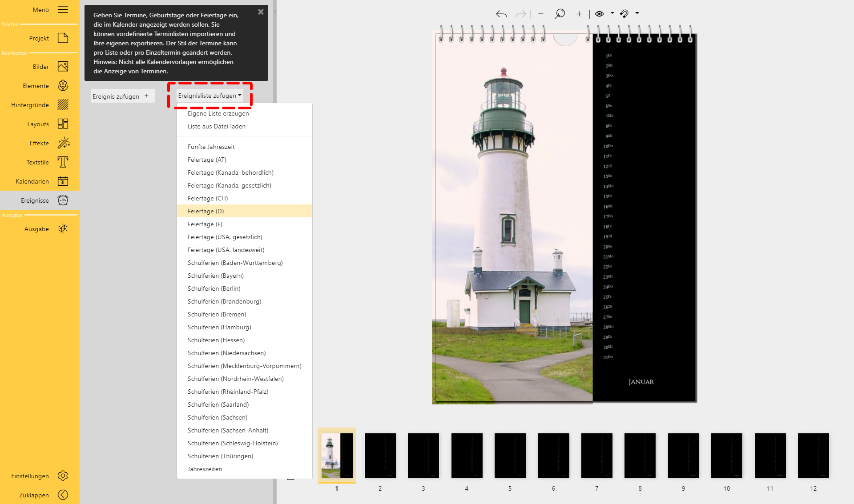Viewport: 854px width, 504px height.
Task: Select Schulferien (Bayern) entry
Action: [216, 276]
